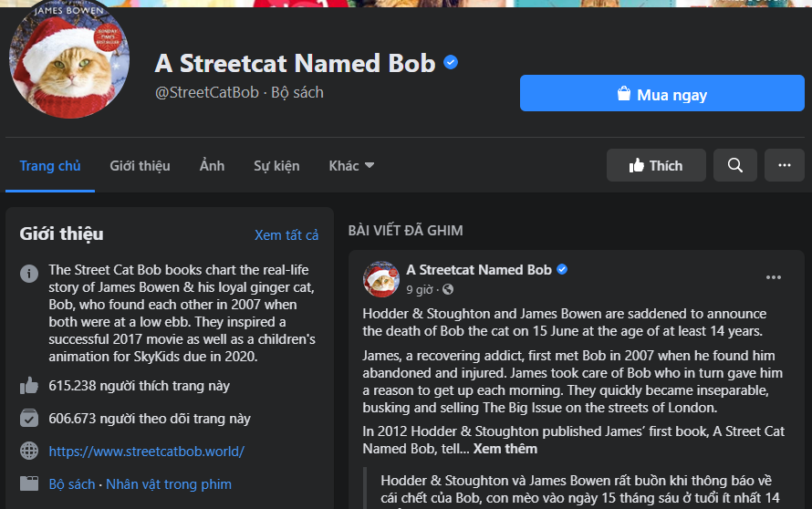
Task: Open the Ảnh photos tab
Action: point(212,166)
